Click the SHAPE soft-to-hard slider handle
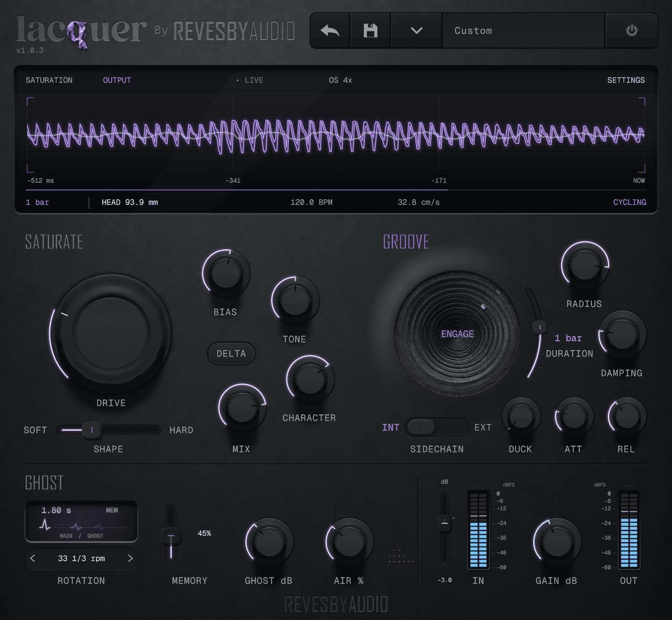 [92, 430]
